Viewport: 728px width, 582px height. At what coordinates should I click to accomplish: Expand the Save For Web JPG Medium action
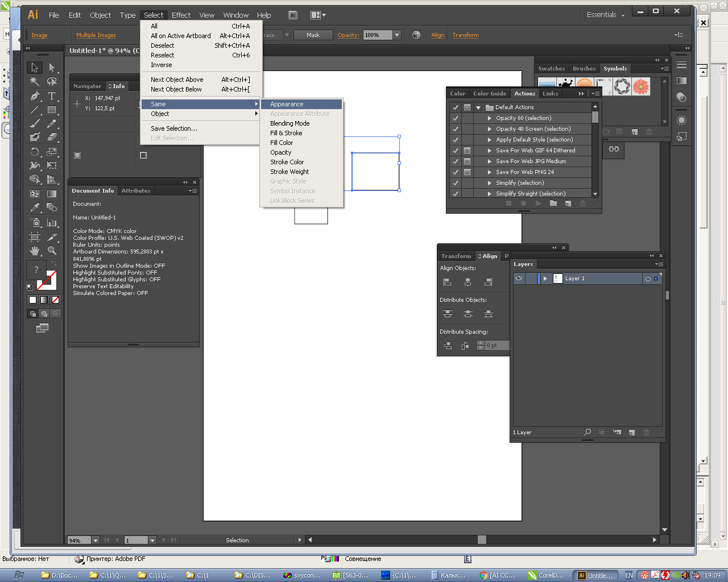(489, 161)
